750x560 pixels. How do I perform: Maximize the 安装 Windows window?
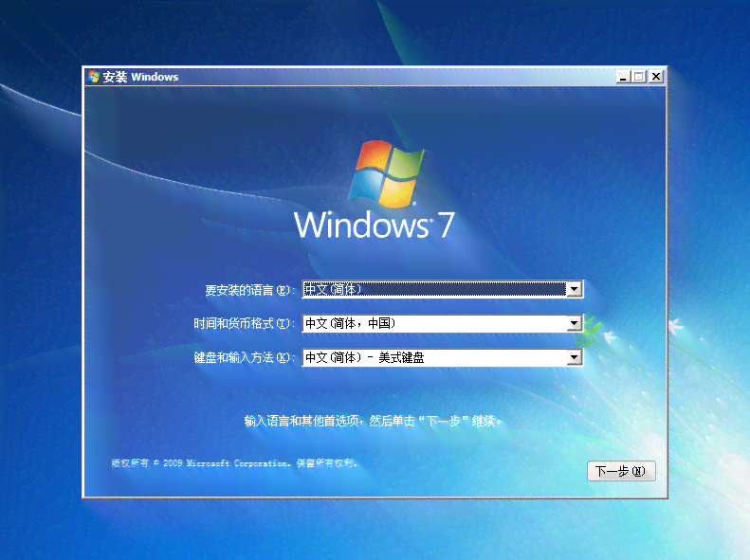(639, 77)
